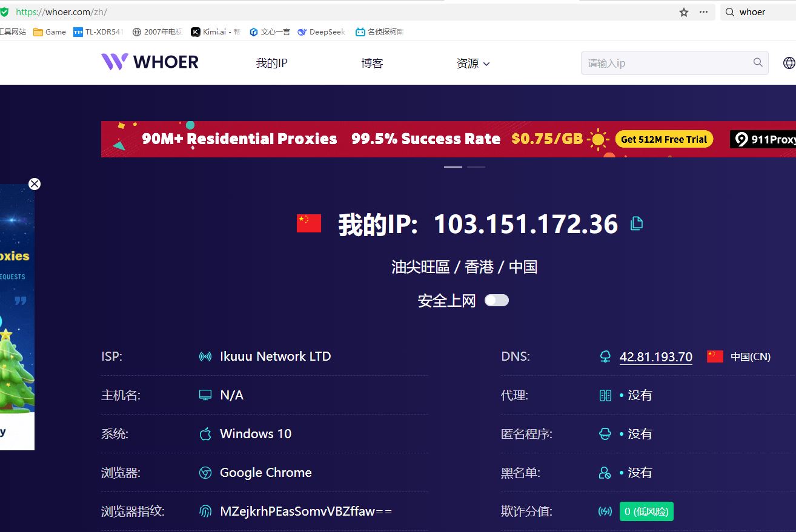Click the search magnifier in IP field
The height and width of the screenshot is (532, 796).
tap(758, 62)
